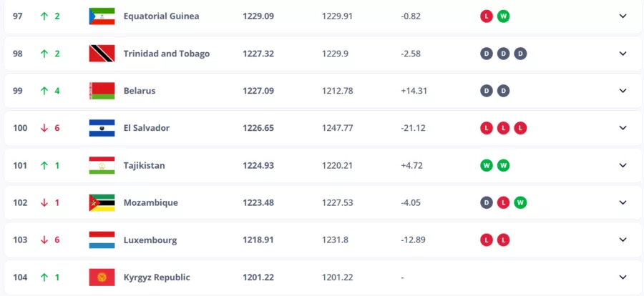
Task: Expand the Belarus row chevron
Action: click(x=623, y=91)
